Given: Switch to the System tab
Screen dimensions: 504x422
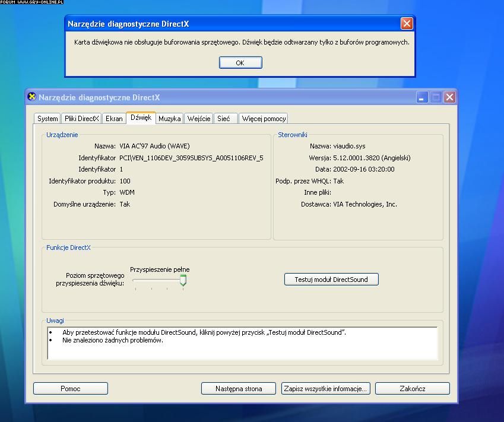Looking at the screenshot, I should pyautogui.click(x=47, y=119).
